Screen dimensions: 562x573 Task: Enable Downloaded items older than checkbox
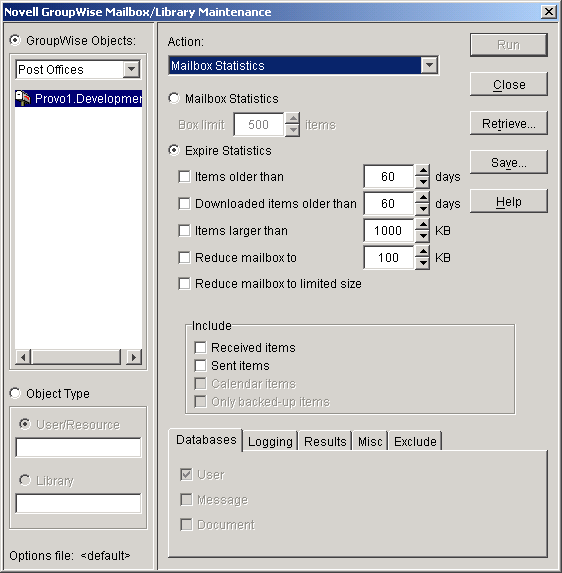pos(185,204)
